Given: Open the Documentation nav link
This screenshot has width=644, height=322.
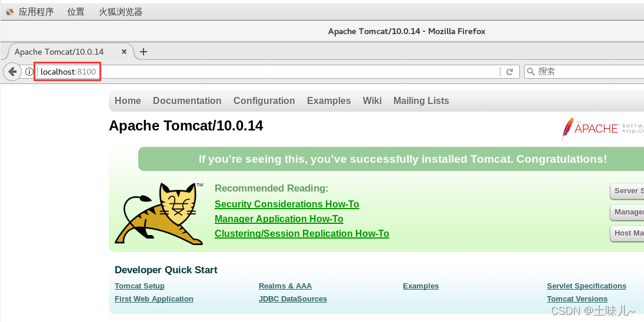Looking at the screenshot, I should pos(187,101).
